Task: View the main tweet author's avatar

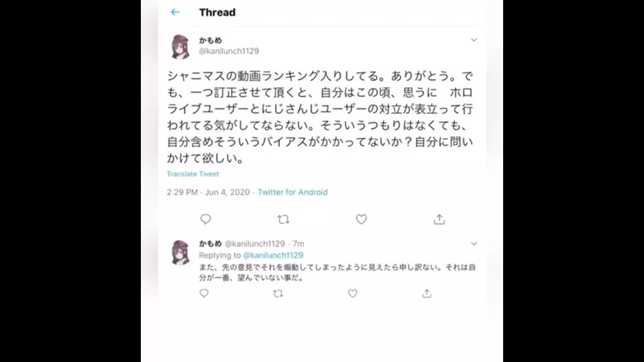Action: pos(180,46)
